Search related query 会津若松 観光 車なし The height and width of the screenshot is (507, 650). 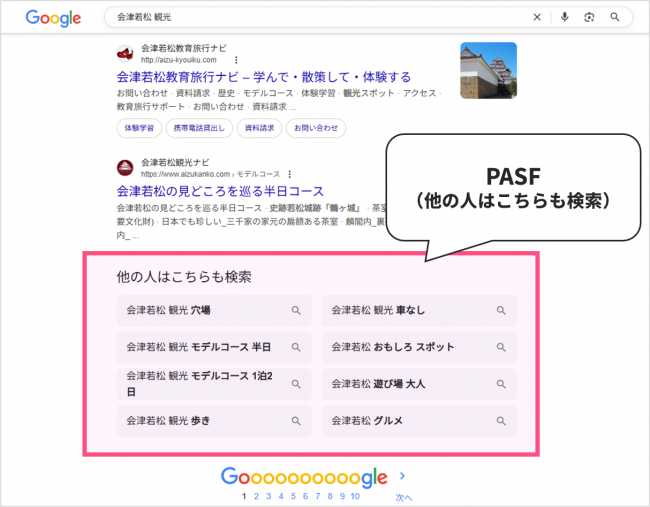point(419,311)
